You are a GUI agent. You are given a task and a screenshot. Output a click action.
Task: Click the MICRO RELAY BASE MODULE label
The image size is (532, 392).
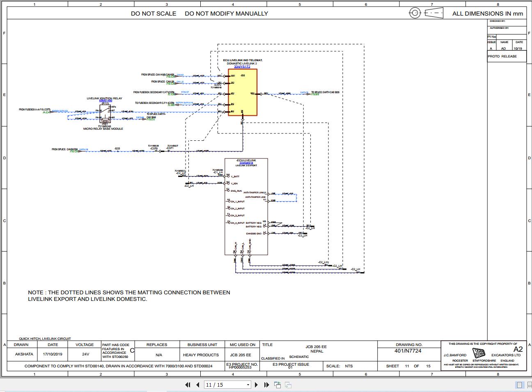point(103,129)
